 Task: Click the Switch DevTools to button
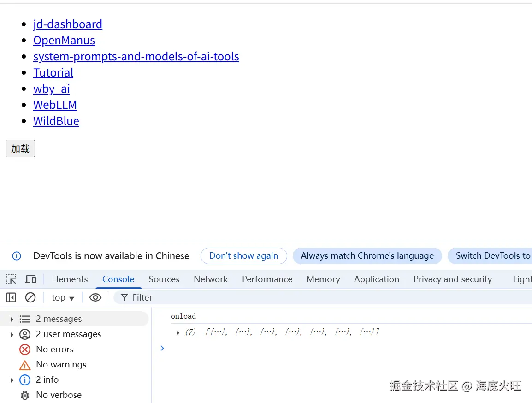[491, 256]
